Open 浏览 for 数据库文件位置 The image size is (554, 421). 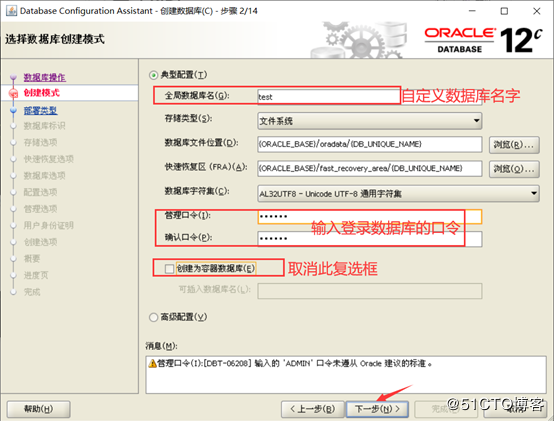[514, 145]
